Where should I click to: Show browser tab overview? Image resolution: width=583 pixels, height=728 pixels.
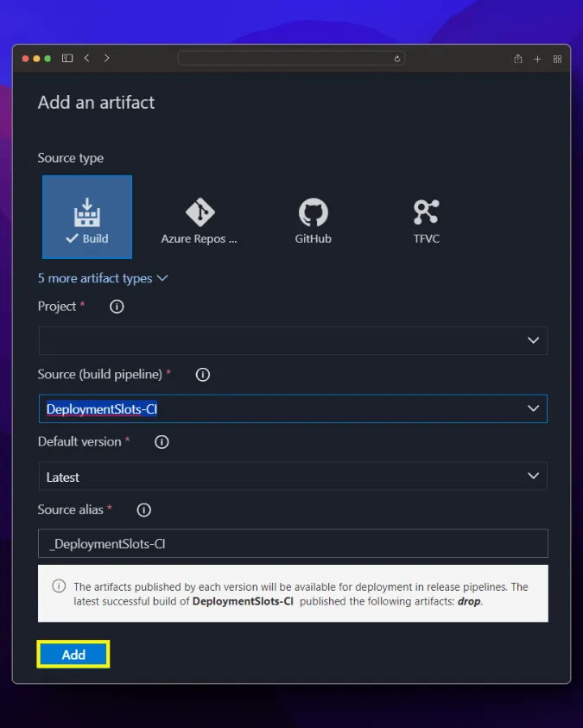click(x=557, y=59)
